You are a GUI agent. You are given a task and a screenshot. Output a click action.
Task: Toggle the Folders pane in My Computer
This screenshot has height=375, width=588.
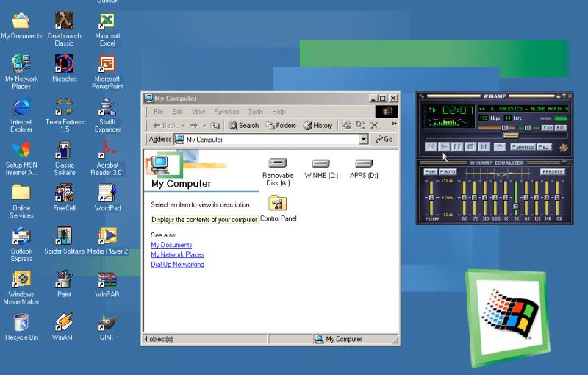(281, 126)
